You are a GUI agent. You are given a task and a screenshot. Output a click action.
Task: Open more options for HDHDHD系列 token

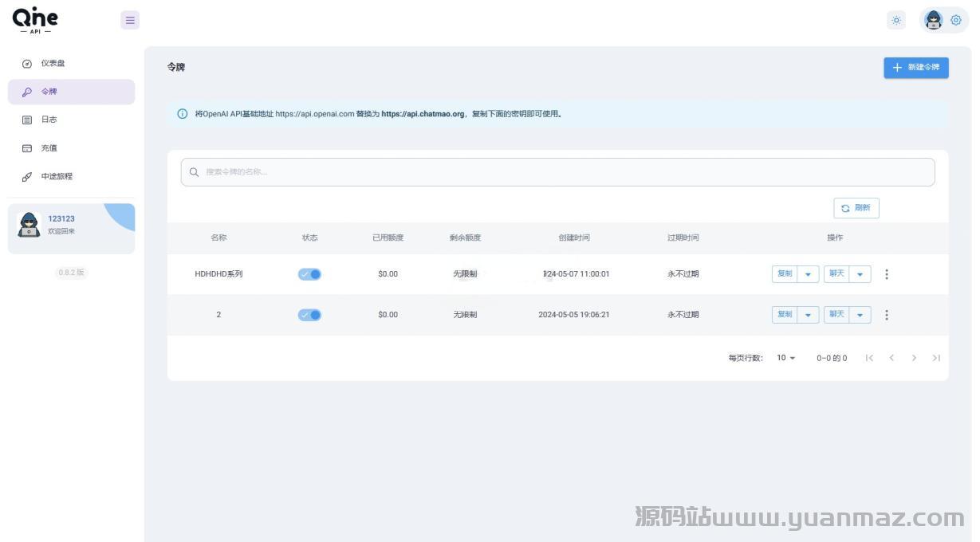pyautogui.click(x=887, y=274)
